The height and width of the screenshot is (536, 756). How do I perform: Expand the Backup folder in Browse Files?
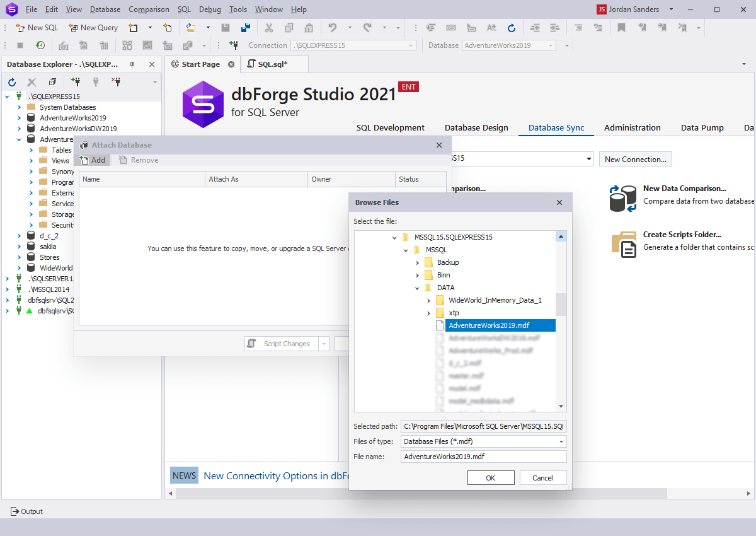point(417,262)
